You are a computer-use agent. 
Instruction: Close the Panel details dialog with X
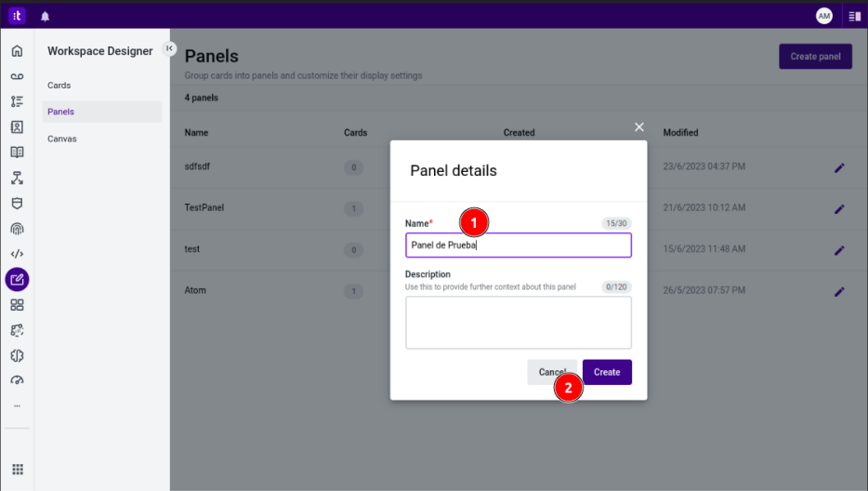pyautogui.click(x=639, y=127)
